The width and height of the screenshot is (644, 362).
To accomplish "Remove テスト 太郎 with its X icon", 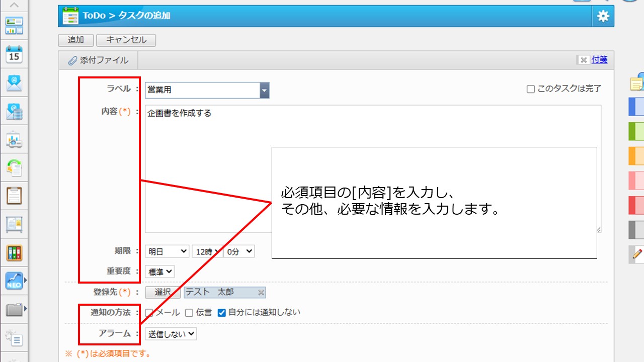I will tap(261, 293).
